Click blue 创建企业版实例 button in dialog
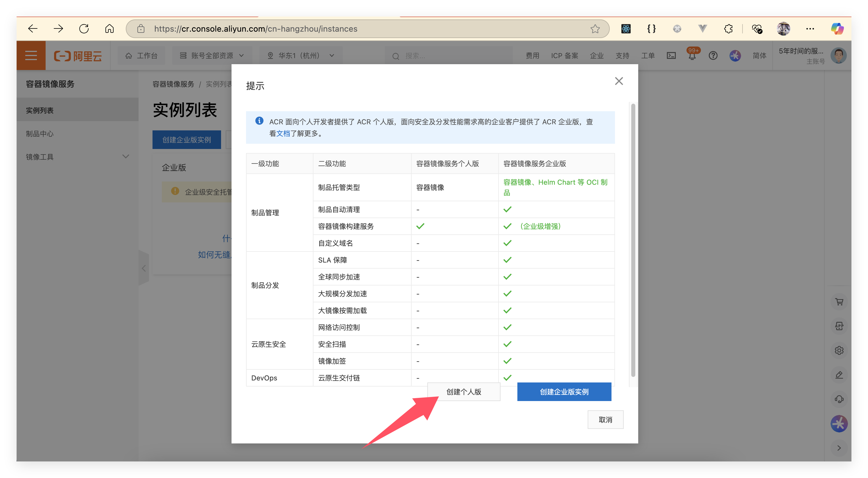 564,392
